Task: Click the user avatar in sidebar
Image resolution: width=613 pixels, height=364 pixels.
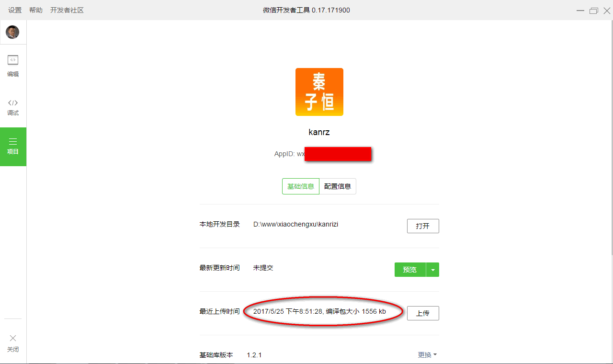Action: (12, 32)
